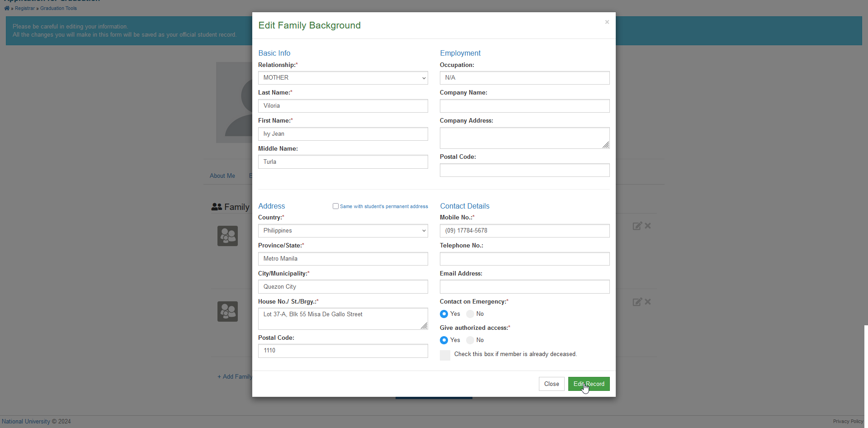Click the empty Email Address field
Image resolution: width=868 pixels, height=428 pixels.
pyautogui.click(x=525, y=287)
